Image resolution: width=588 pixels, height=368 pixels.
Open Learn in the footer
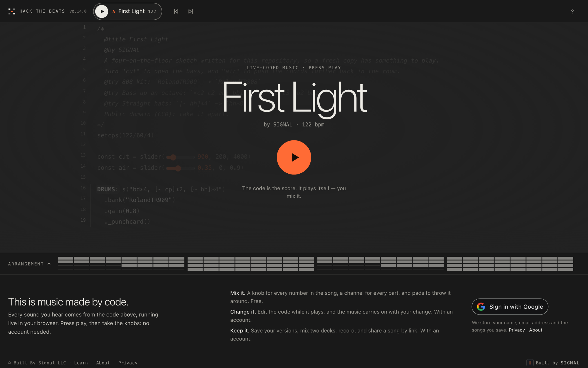pyautogui.click(x=81, y=363)
